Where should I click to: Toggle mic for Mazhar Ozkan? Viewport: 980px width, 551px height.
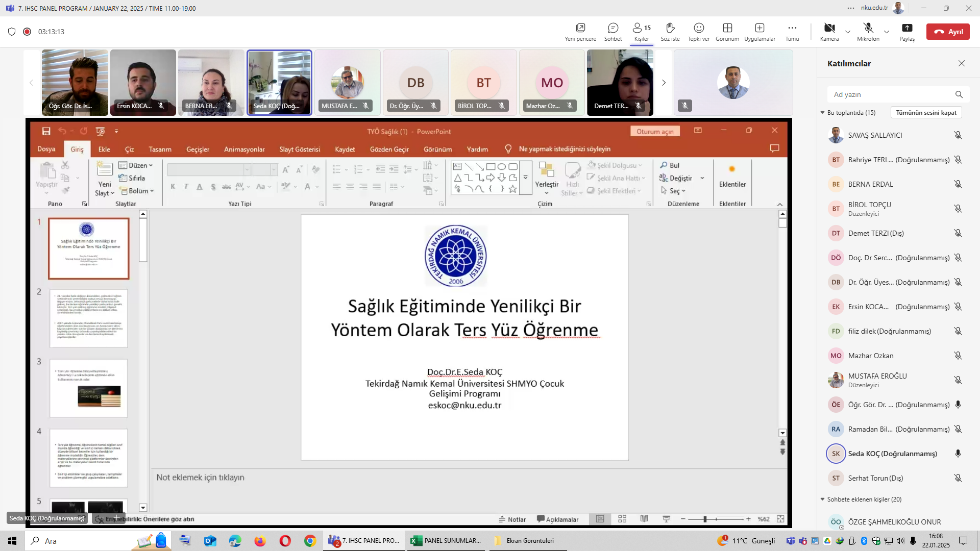click(x=958, y=356)
